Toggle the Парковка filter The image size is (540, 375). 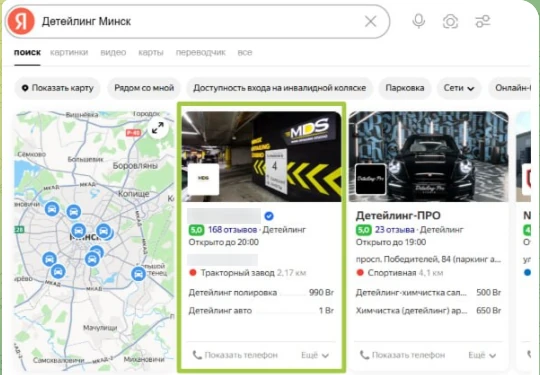click(405, 88)
